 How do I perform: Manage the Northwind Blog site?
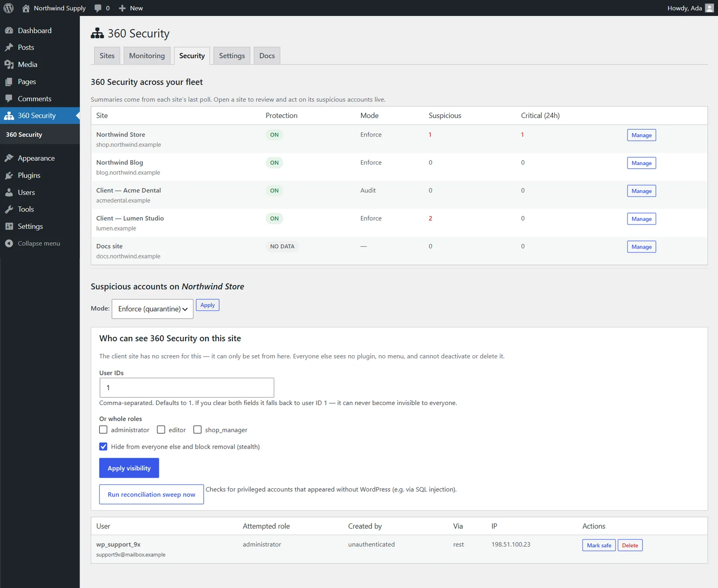(642, 163)
